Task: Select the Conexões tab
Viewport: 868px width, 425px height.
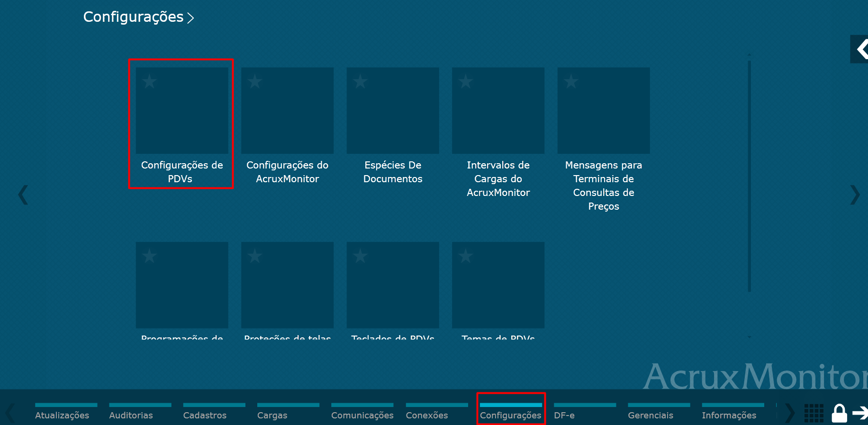Action: pyautogui.click(x=437, y=411)
